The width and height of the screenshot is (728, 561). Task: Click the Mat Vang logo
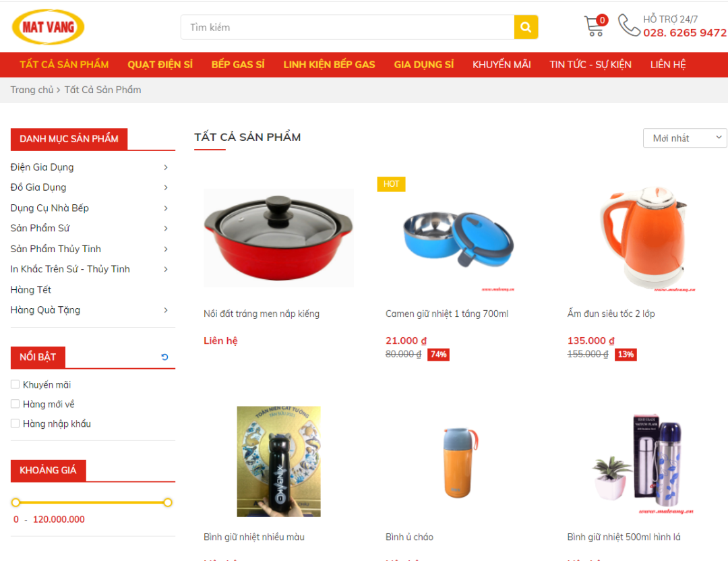pyautogui.click(x=49, y=27)
